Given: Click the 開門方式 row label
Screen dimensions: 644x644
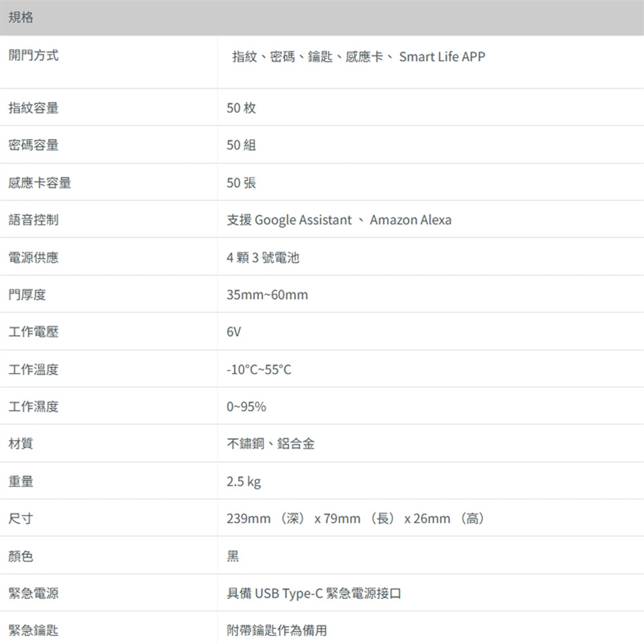Looking at the screenshot, I should 34,56.
